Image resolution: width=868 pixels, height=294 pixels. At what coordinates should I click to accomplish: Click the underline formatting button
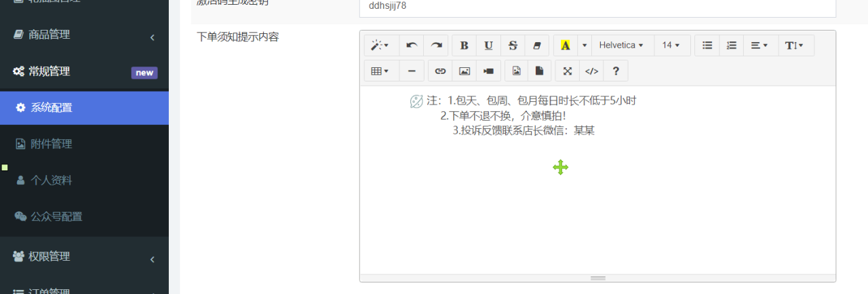488,45
